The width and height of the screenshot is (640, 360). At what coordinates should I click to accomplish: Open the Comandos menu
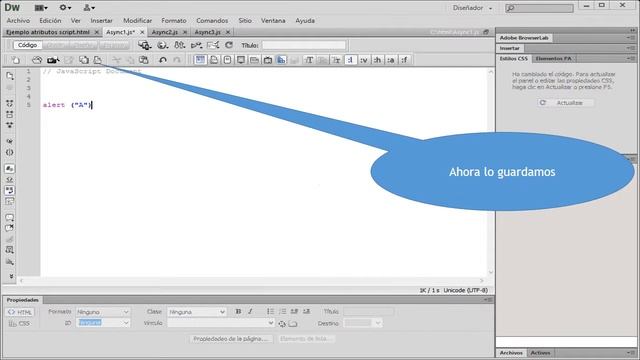click(212, 20)
